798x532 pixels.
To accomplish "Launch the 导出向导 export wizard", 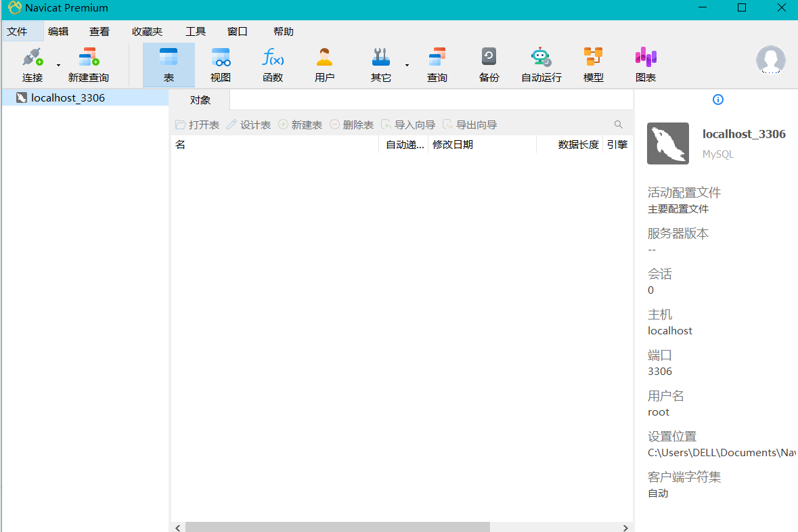I will pos(470,125).
